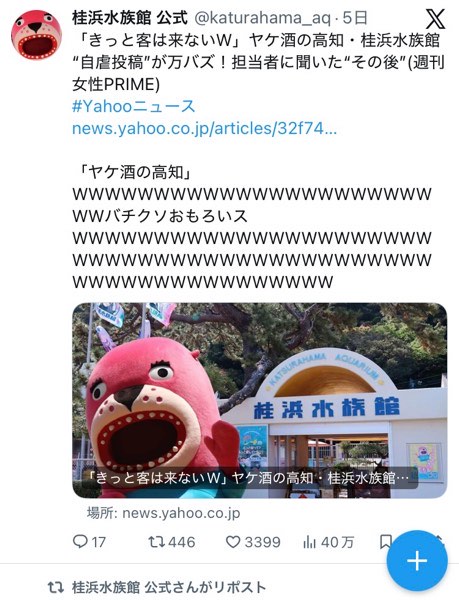Open the news.yahoo.co.jp/articles link
This screenshot has width=459, height=600.
tap(204, 129)
